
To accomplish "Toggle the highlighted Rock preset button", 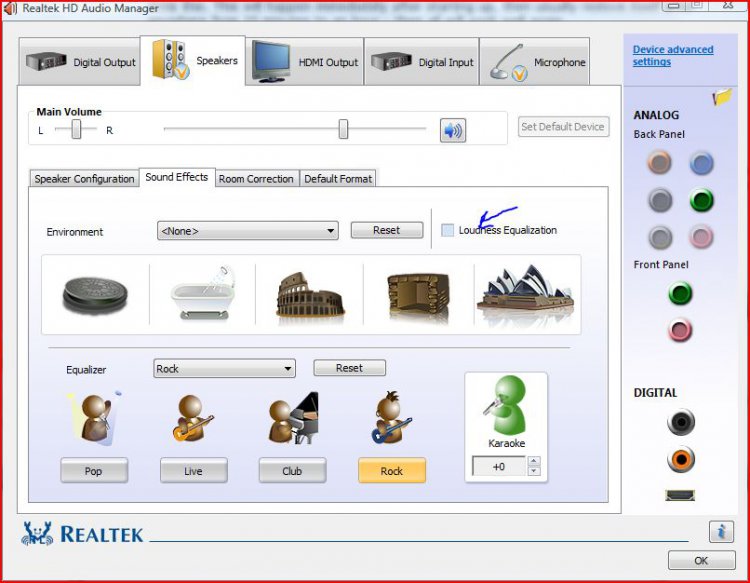I will tap(392, 471).
